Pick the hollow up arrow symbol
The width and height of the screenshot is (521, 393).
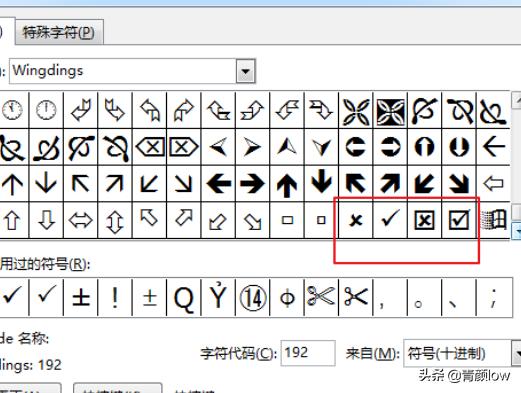pyautogui.click(x=12, y=220)
